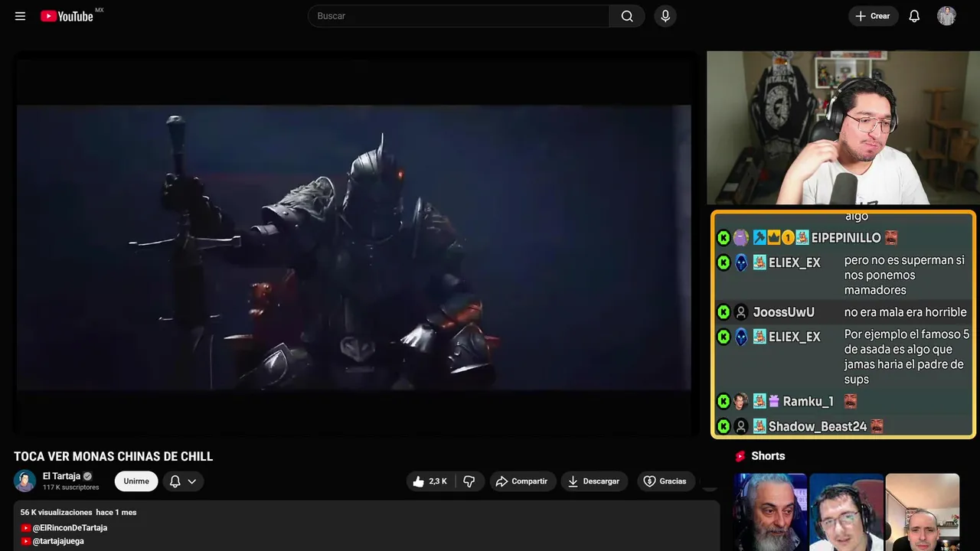Click the Gracias thanks button
Viewport: 980px width, 551px height.
(665, 481)
